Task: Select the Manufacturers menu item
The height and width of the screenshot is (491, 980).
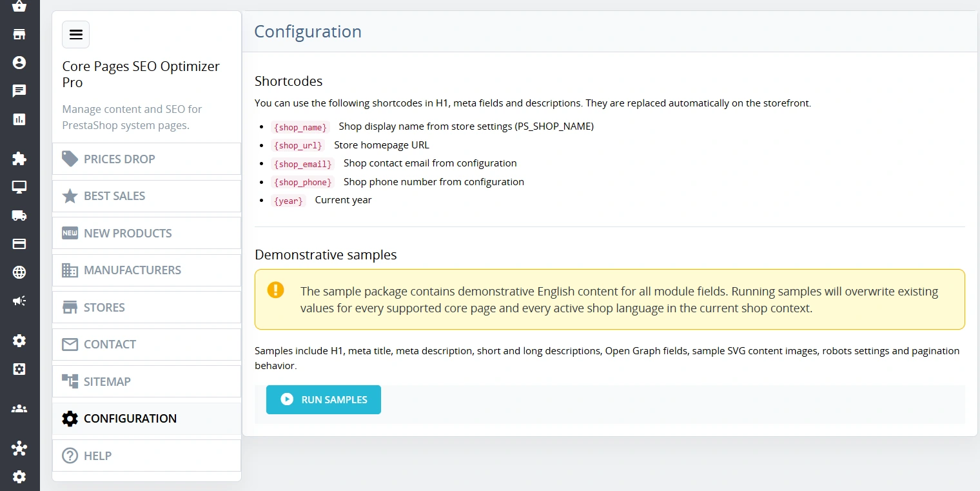Action: tap(146, 270)
